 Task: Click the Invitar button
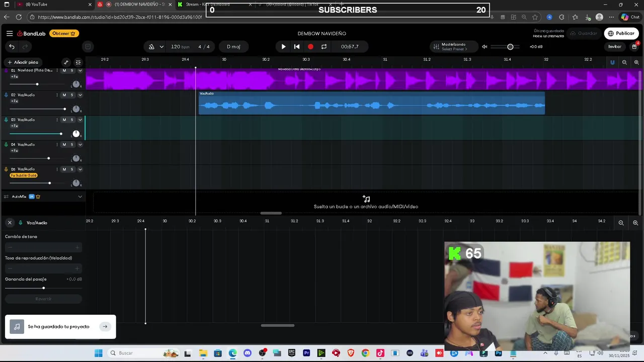click(615, 47)
